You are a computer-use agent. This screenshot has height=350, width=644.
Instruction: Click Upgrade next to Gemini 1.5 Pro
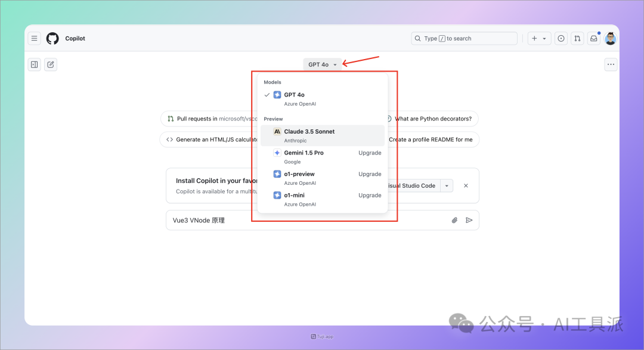pyautogui.click(x=370, y=153)
